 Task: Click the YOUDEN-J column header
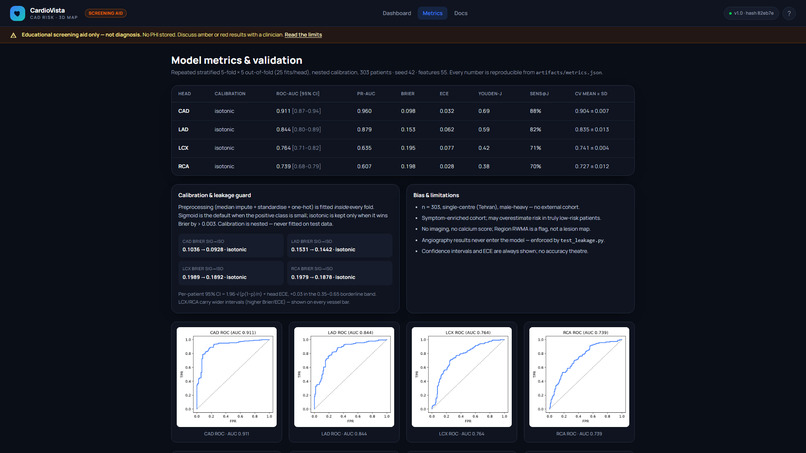point(490,94)
